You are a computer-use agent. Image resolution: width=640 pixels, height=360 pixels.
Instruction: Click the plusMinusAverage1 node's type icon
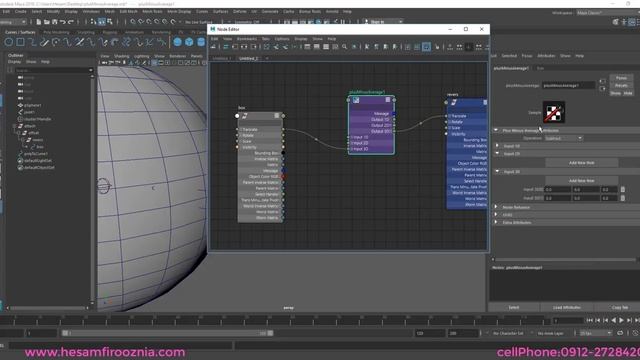point(356,100)
